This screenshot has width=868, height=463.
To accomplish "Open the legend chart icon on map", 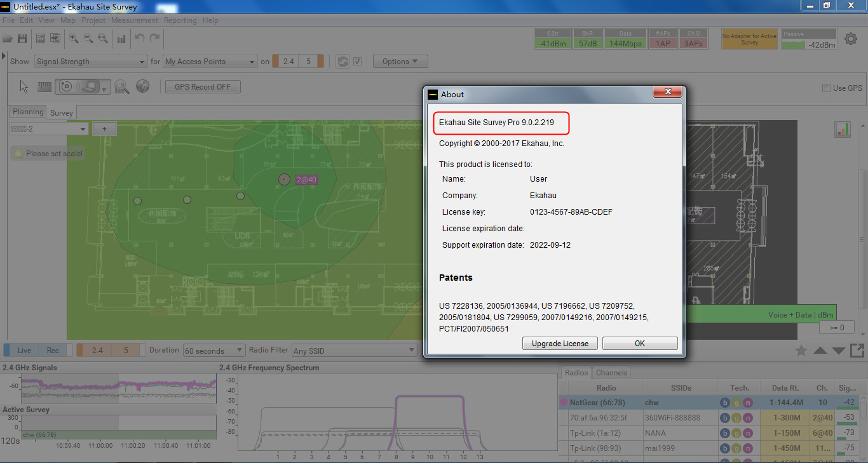I will pos(843,129).
